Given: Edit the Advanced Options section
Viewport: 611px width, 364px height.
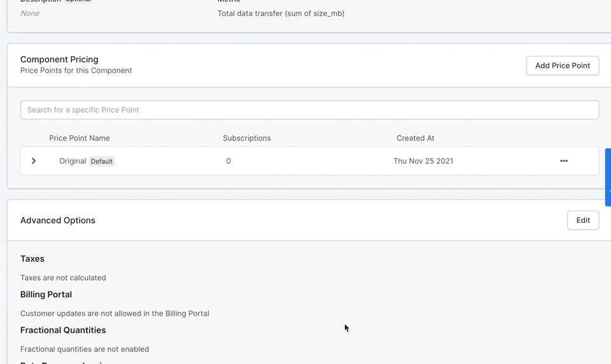Looking at the screenshot, I should [583, 220].
